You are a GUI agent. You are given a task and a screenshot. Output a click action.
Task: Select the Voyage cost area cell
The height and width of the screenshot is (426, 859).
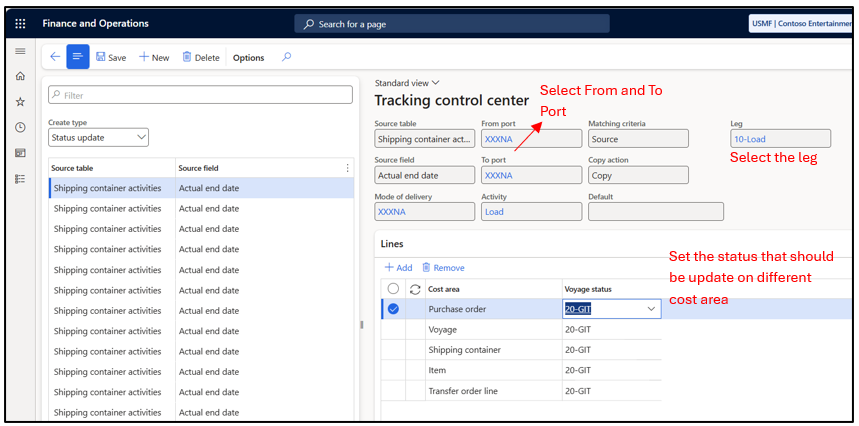point(494,330)
